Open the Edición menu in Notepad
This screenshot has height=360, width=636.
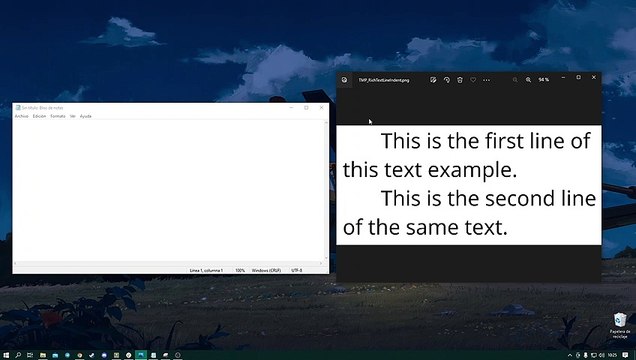point(39,116)
